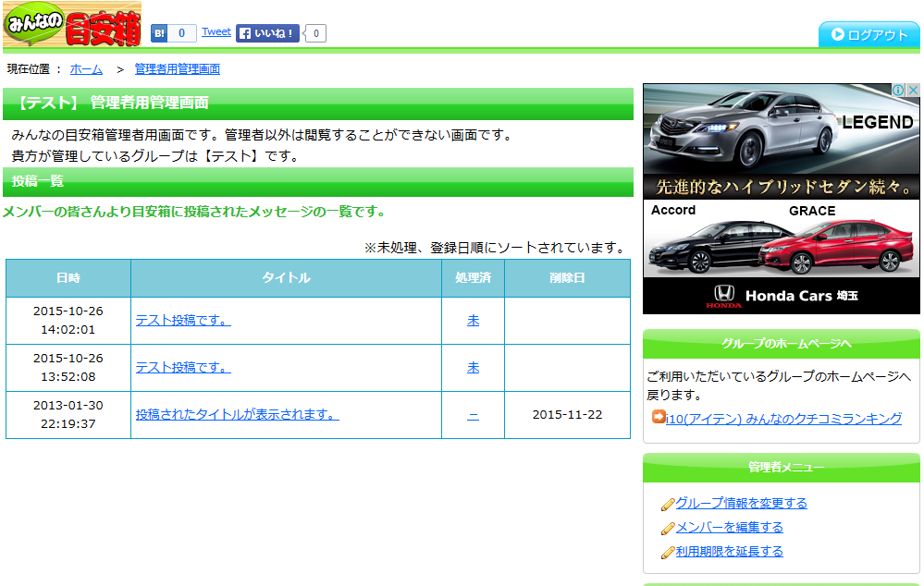The width and height of the screenshot is (924, 586).
Task: Click the ログアウト button
Action: click(x=869, y=35)
